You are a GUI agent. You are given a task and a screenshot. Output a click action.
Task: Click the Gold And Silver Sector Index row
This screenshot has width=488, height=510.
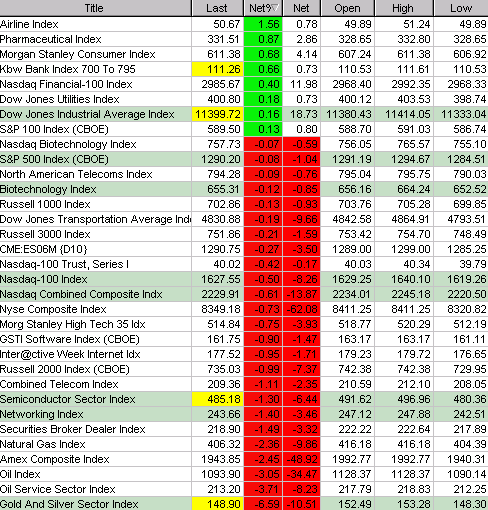(x=244, y=504)
